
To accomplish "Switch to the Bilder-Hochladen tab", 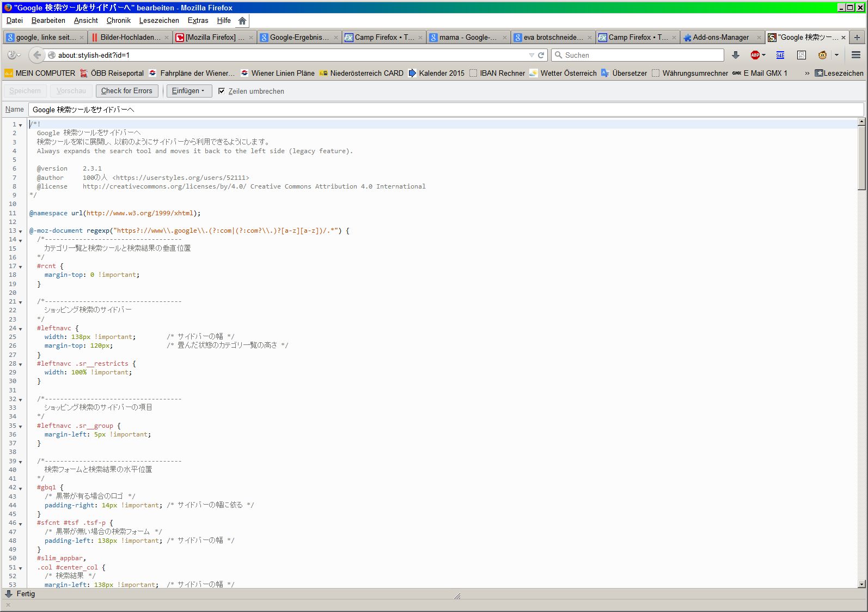I will [x=130, y=38].
